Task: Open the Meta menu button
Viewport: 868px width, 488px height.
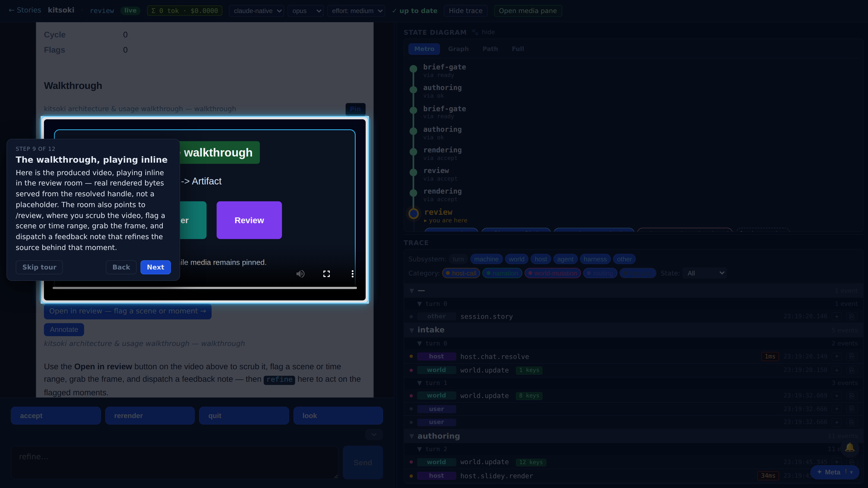Action: 834,472
